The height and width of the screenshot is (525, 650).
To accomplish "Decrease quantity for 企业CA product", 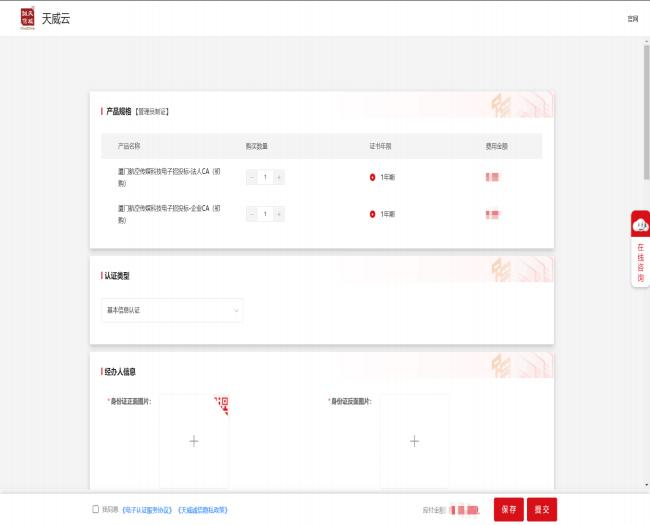I will tap(251, 214).
